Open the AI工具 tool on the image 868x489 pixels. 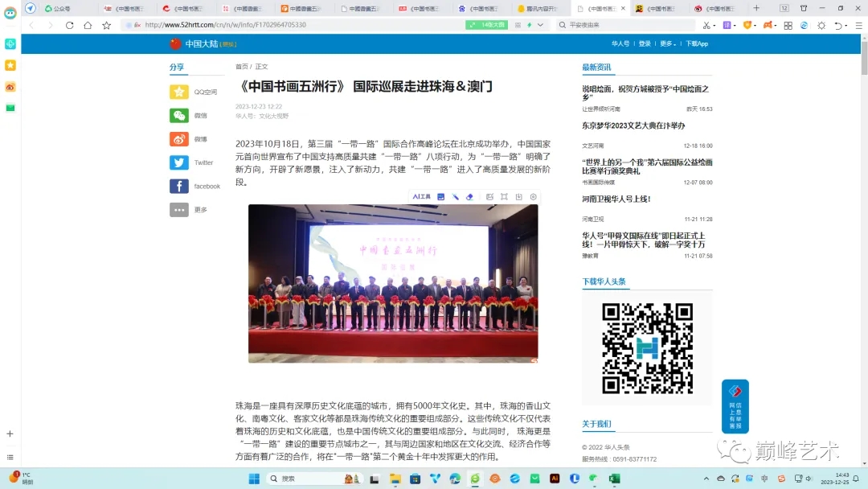(x=422, y=197)
